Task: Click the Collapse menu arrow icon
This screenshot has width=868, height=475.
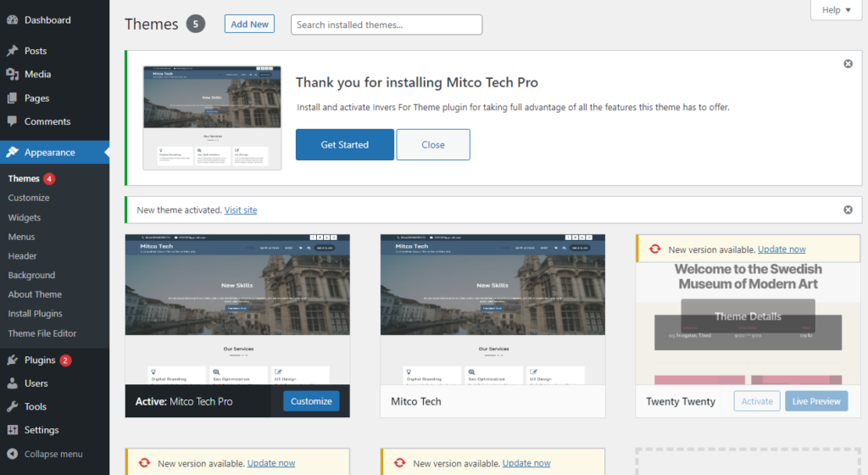Action: [12, 454]
